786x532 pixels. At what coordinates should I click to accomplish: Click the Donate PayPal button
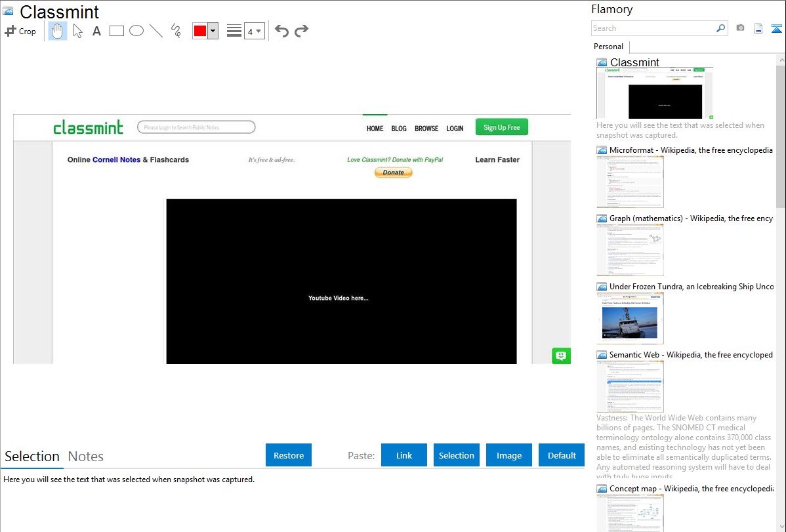coord(394,173)
